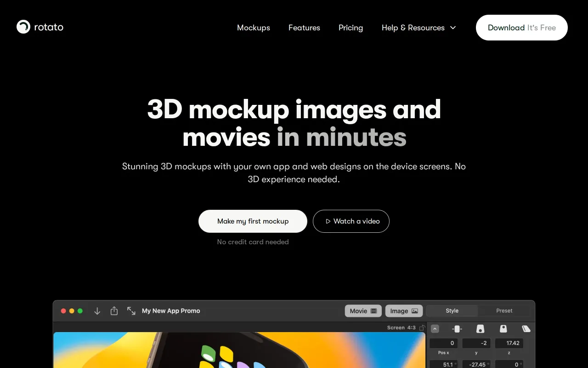Viewport: 588px width, 368px height.
Task: Open the Pricing page link
Action: 351,28
